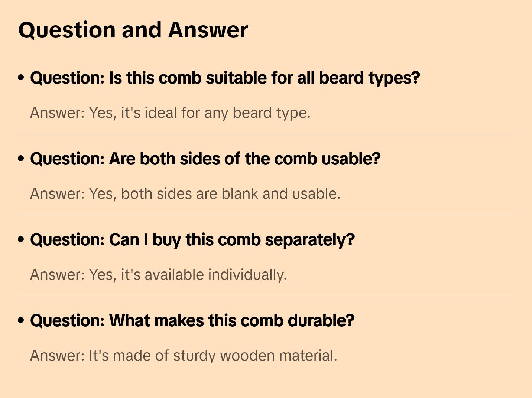The image size is (532, 398).
Task: Click the bullet before the durable question
Action: point(21,320)
